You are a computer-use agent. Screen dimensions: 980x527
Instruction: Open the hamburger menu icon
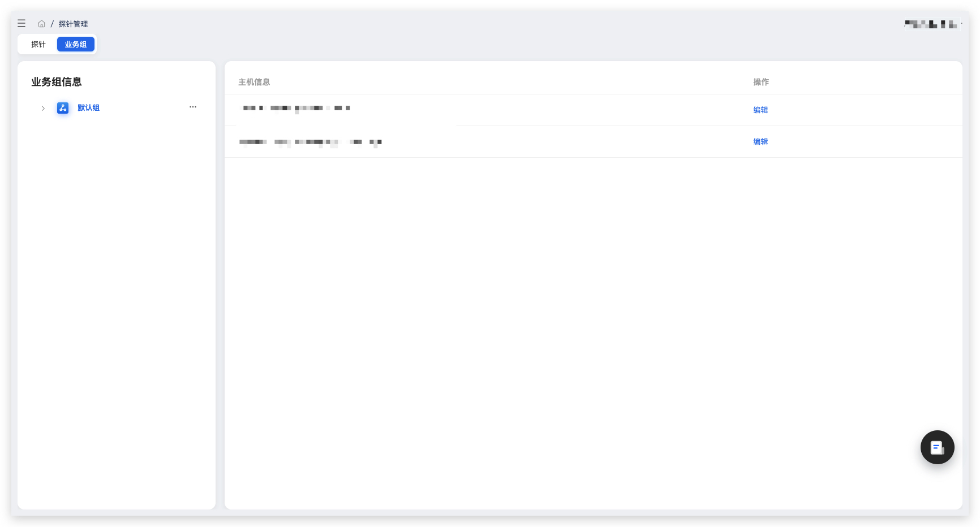22,23
